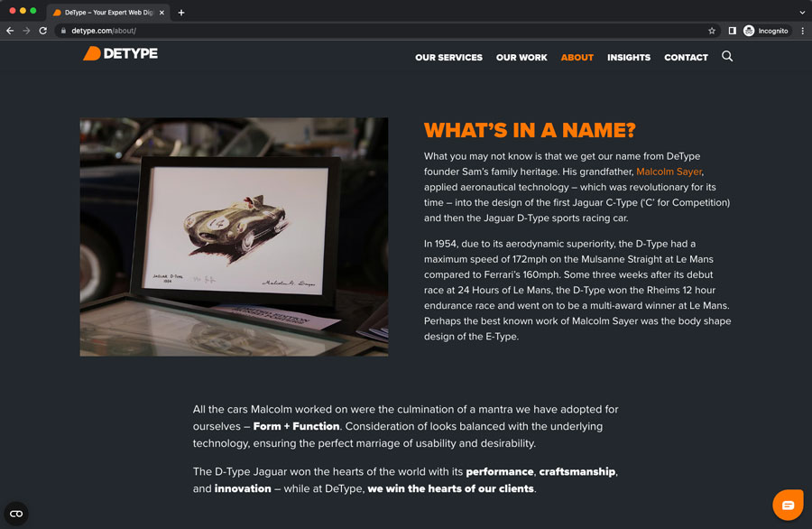Toggle the browser side panel icon

coord(733,31)
